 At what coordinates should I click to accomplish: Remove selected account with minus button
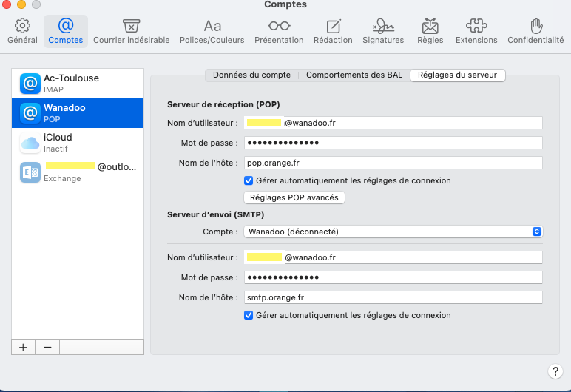pyautogui.click(x=47, y=347)
